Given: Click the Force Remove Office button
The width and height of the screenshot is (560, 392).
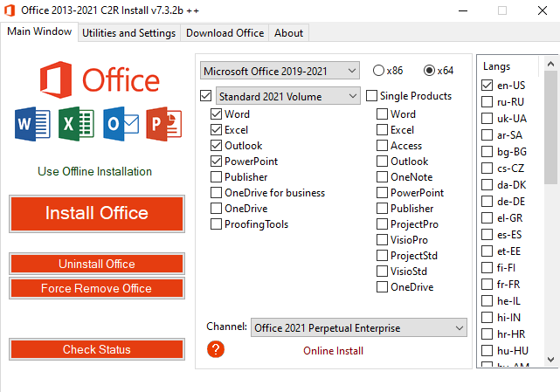Looking at the screenshot, I should tap(96, 289).
